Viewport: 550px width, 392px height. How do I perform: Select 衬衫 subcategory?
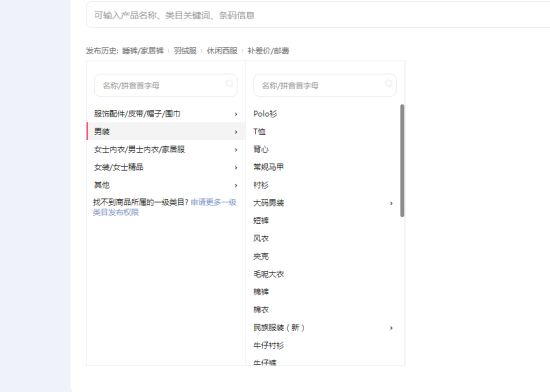point(261,185)
